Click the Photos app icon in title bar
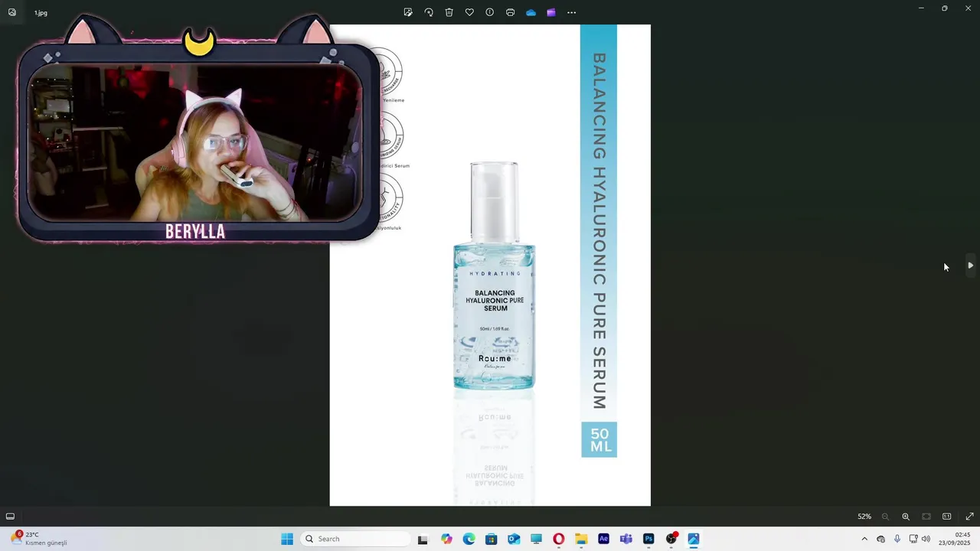The image size is (980, 551). click(x=12, y=12)
